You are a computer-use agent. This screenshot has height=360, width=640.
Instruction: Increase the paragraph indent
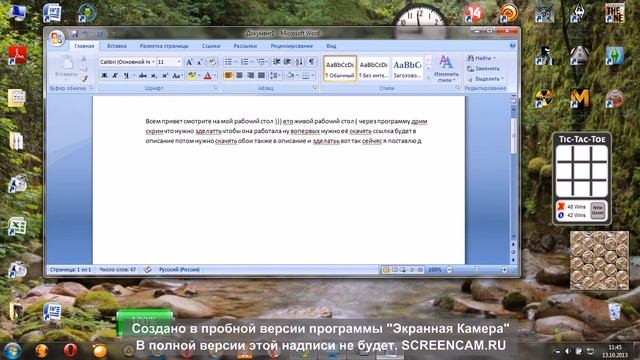(x=287, y=62)
